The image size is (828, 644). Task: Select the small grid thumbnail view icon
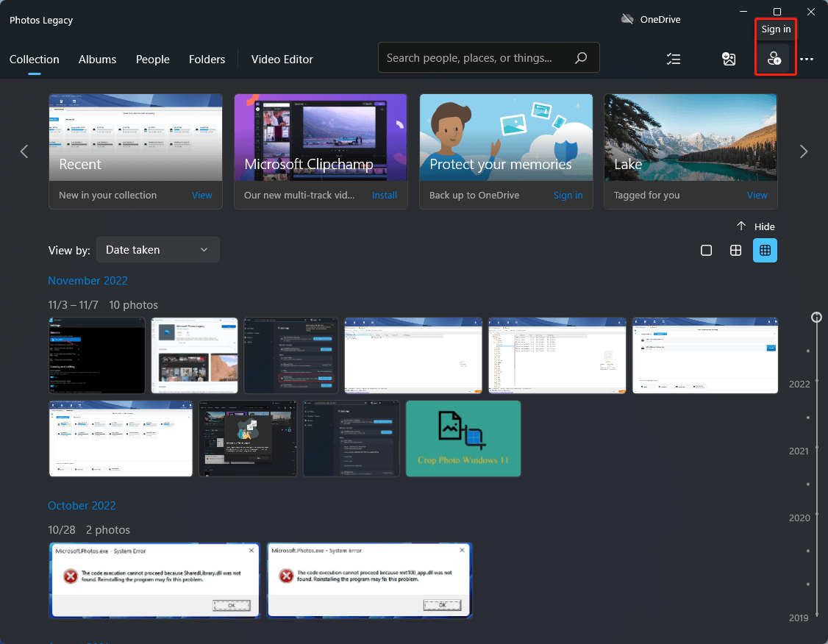(765, 250)
